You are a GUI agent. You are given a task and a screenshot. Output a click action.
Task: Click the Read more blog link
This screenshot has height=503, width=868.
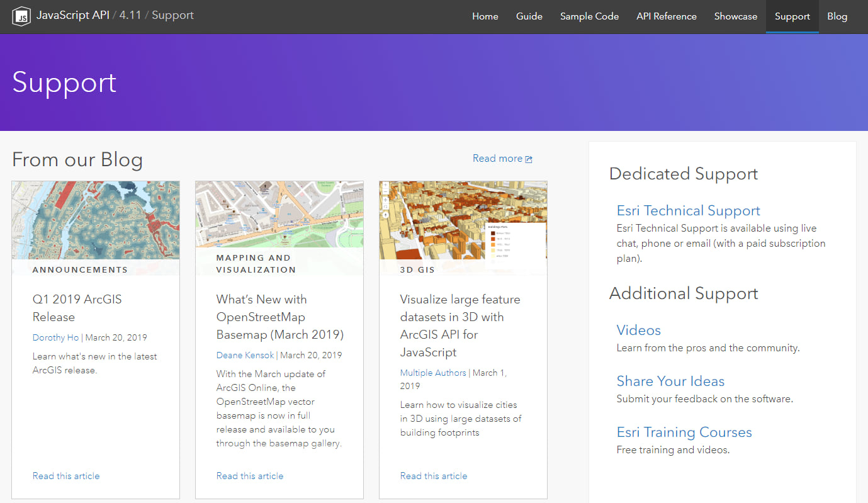[497, 159]
